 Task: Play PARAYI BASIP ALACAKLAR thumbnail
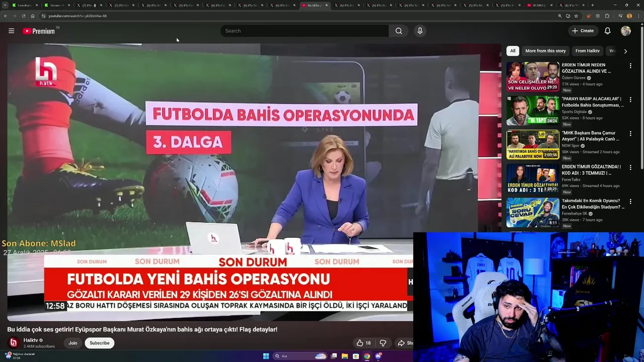point(533,111)
